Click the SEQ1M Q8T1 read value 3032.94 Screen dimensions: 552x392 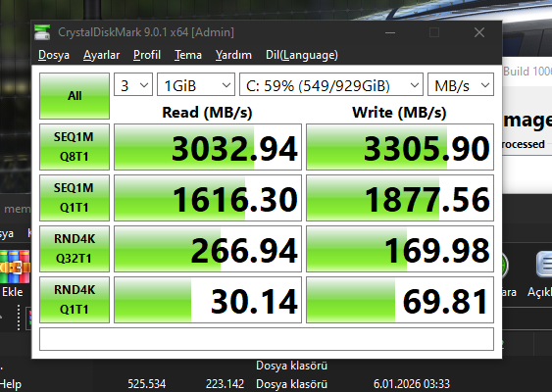tap(208, 147)
